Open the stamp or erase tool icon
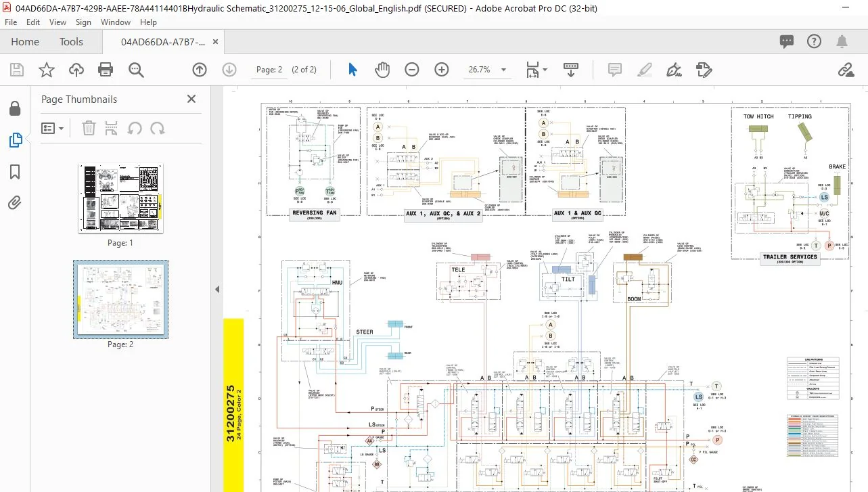The height and width of the screenshot is (492, 868). [x=704, y=70]
